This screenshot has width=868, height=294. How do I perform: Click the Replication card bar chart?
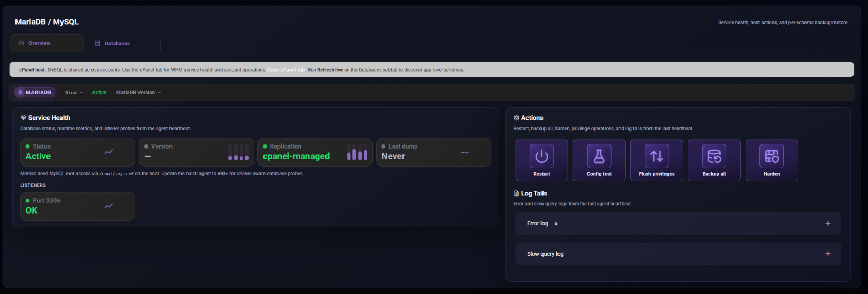(x=357, y=152)
